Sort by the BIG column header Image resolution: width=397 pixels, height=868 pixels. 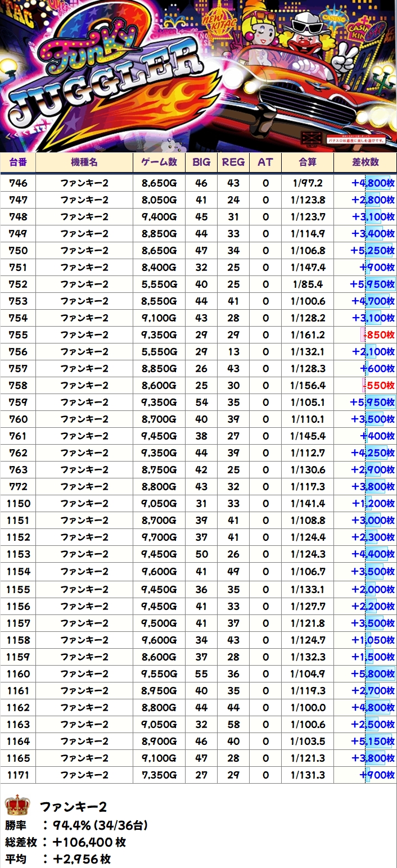201,162
